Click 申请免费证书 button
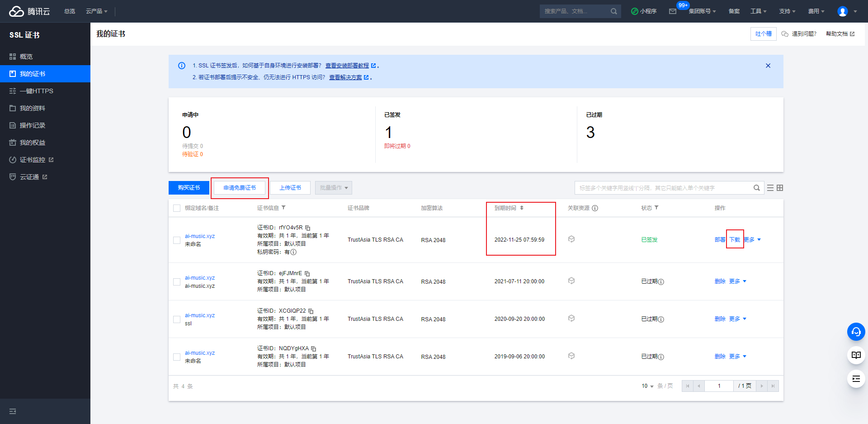This screenshot has height=424, width=868. click(x=240, y=188)
